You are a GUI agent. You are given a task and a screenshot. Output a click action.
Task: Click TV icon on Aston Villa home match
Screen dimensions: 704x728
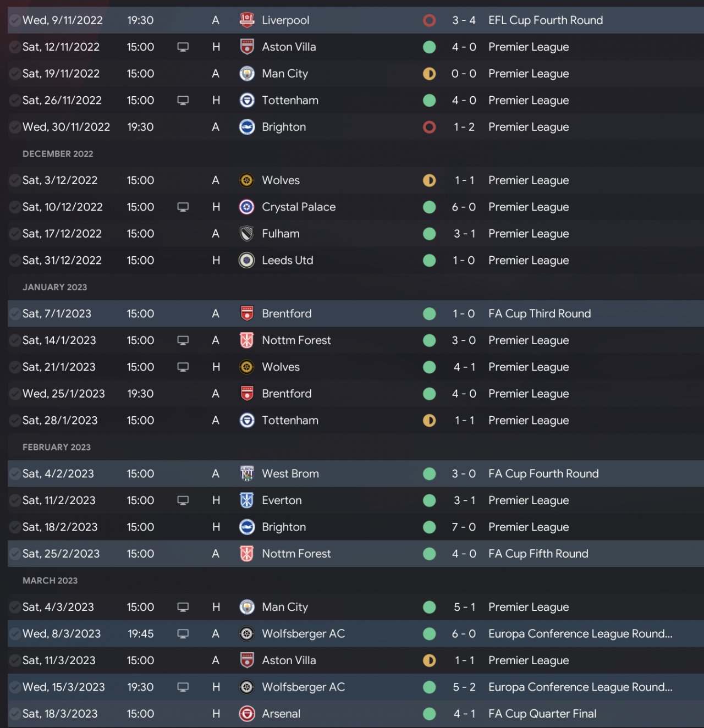183,47
